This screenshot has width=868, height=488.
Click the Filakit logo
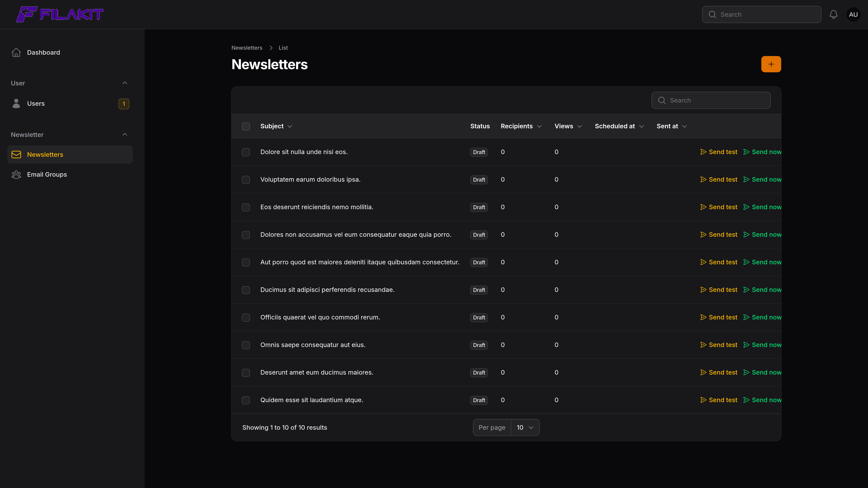(60, 14)
